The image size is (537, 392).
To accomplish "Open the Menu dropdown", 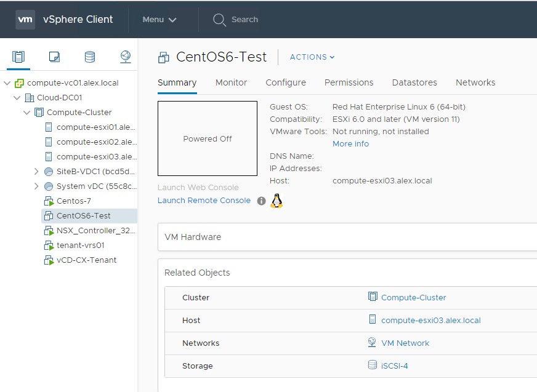I will pyautogui.click(x=159, y=20).
